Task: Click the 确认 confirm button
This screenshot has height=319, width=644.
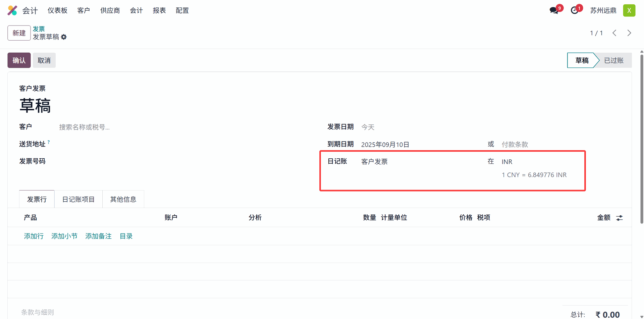Action: click(x=19, y=60)
